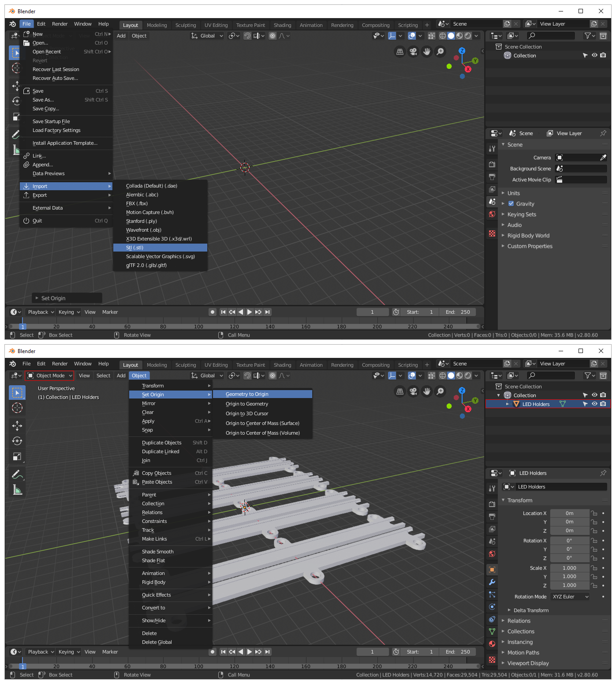Viewport: 616px width, 684px height.
Task: Play animation in top window timeline
Action: pos(250,312)
